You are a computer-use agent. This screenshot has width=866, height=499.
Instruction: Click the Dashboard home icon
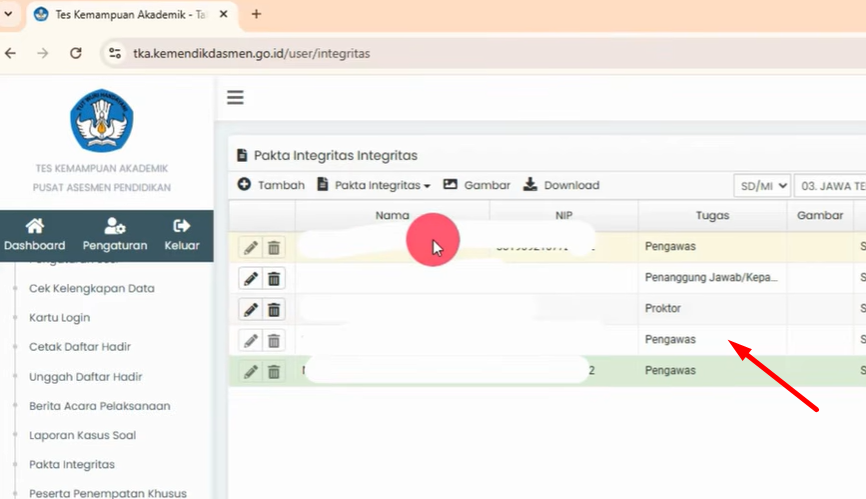pyautogui.click(x=34, y=226)
